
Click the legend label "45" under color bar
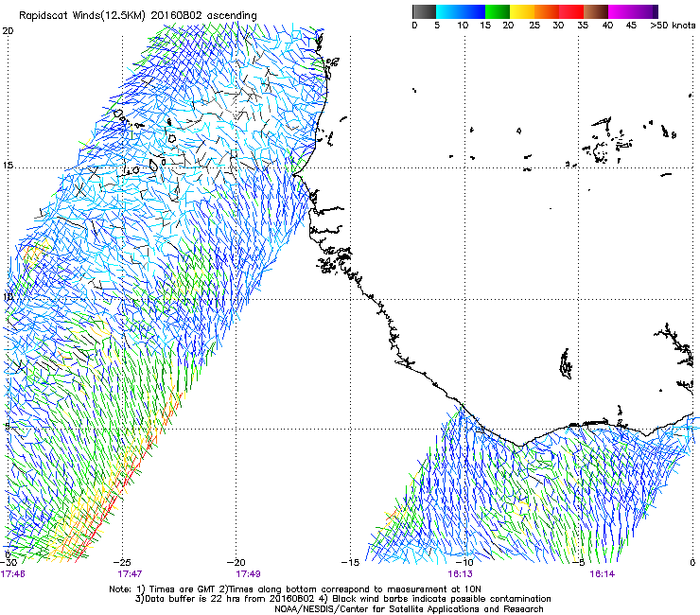[x=631, y=26]
